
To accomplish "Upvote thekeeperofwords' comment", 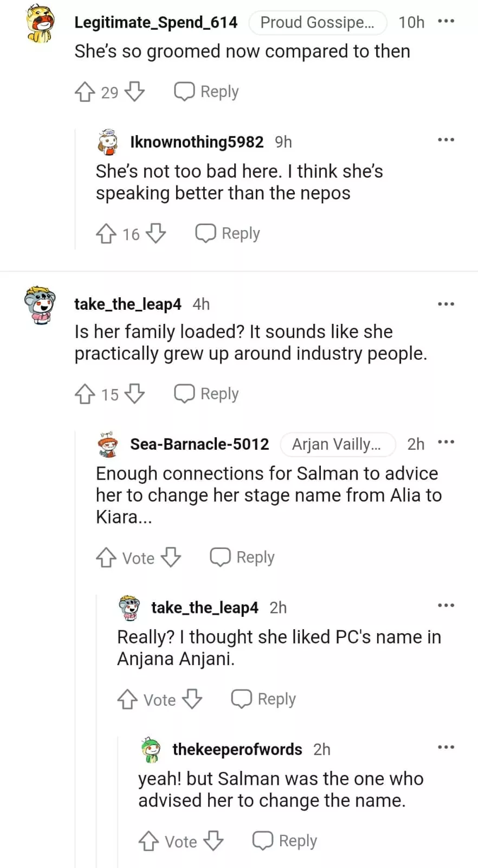I will [148, 841].
